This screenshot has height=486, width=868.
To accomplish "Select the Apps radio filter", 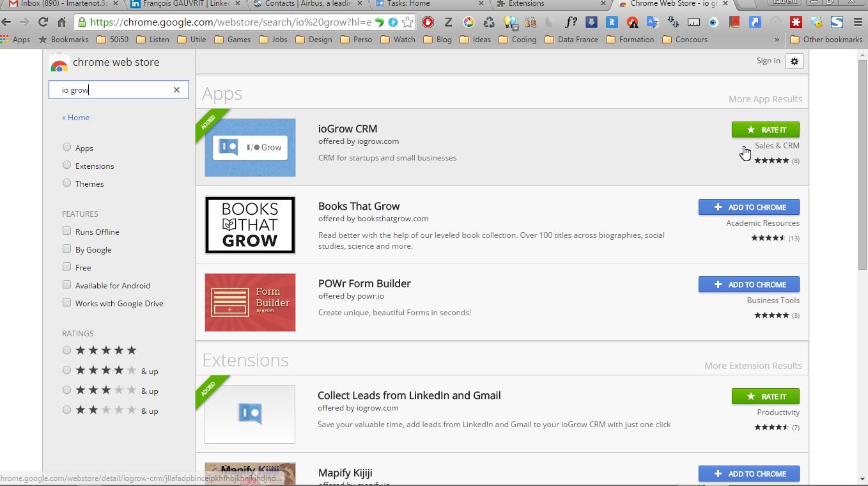I will tap(66, 148).
